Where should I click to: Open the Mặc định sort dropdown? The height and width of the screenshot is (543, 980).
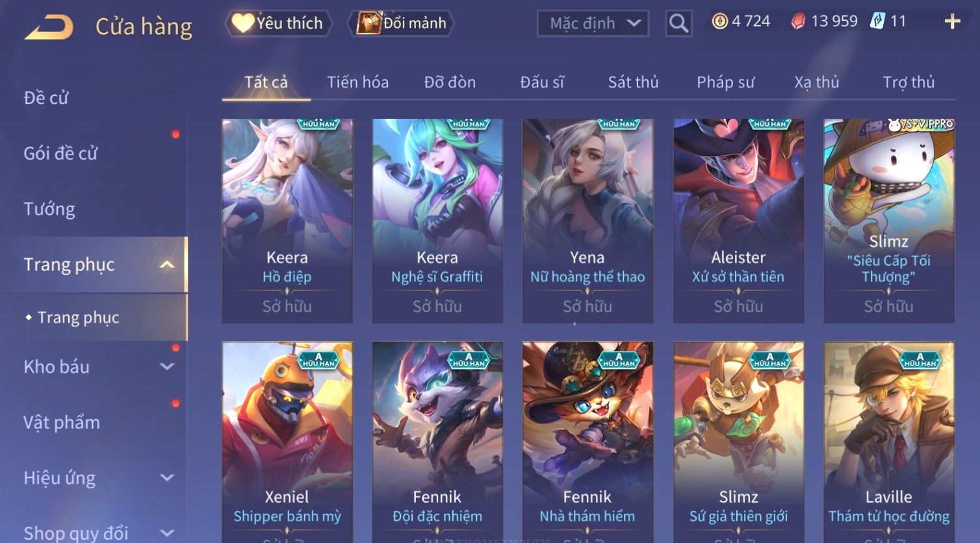coord(593,23)
